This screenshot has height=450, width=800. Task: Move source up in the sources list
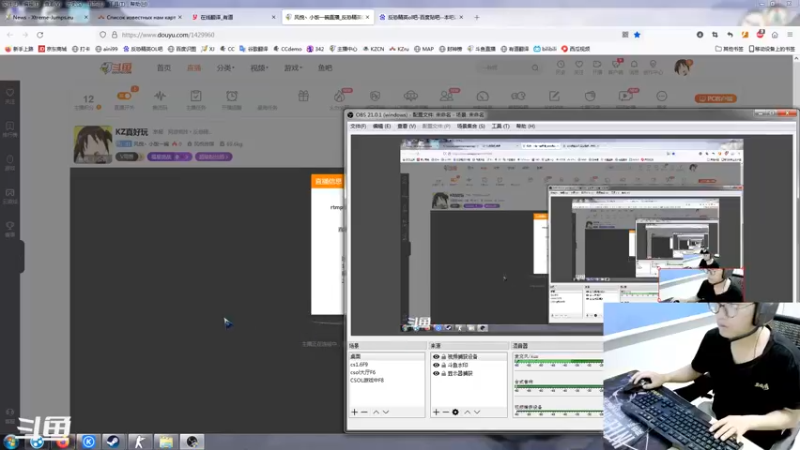[x=467, y=412]
